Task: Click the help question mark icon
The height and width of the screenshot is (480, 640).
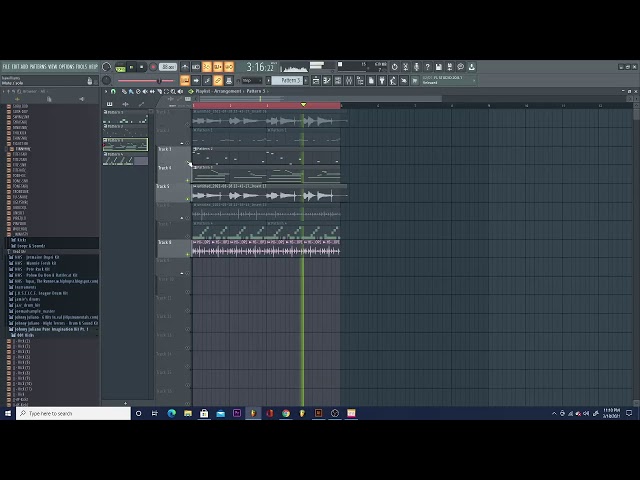Action: [x=427, y=67]
